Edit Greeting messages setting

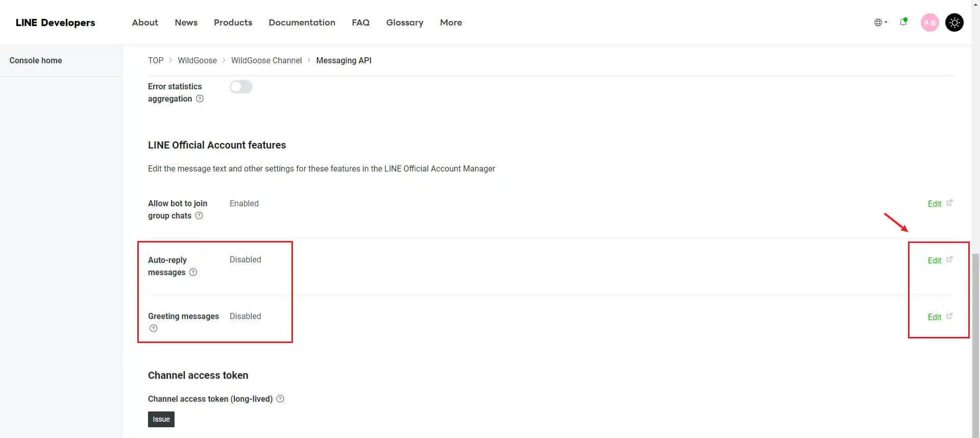pyautogui.click(x=934, y=317)
